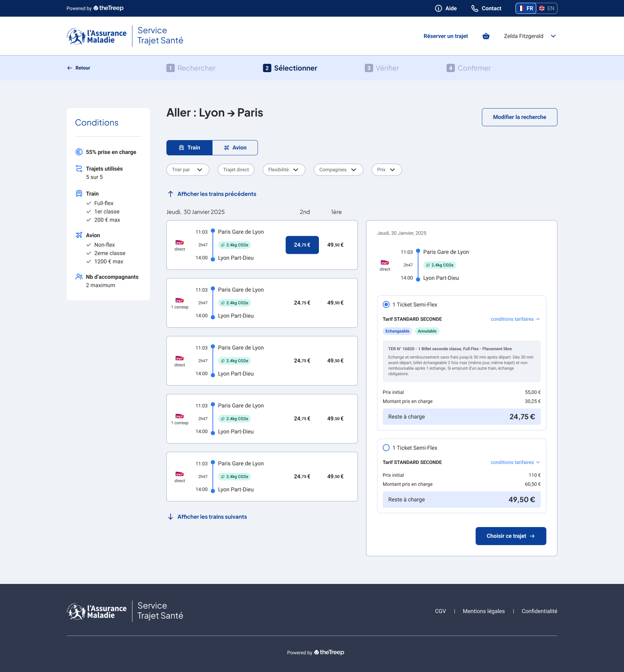This screenshot has height=672, width=624.
Task: Open the Prix filter dropdown
Action: pyautogui.click(x=387, y=170)
